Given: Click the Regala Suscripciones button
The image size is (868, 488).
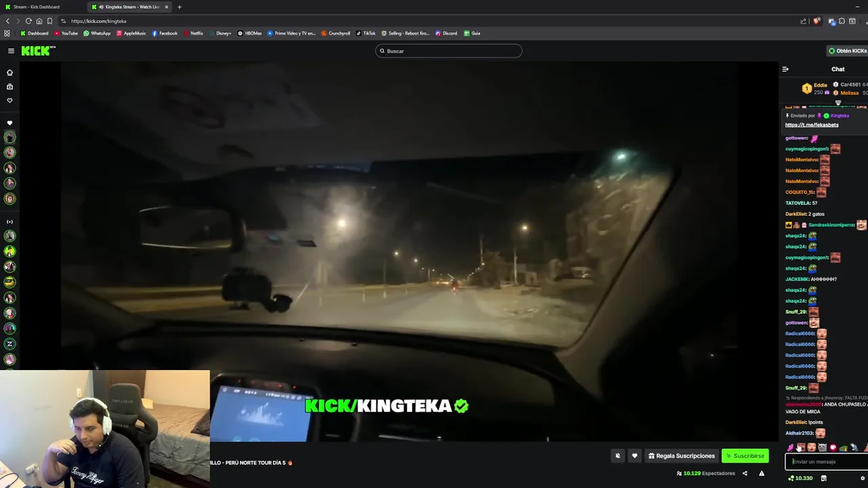Looking at the screenshot, I should point(682,456).
